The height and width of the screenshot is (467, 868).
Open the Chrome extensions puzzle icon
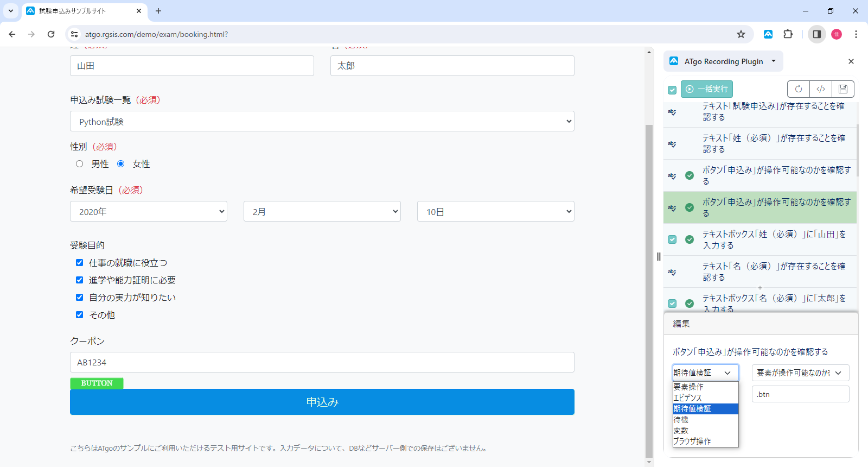788,34
